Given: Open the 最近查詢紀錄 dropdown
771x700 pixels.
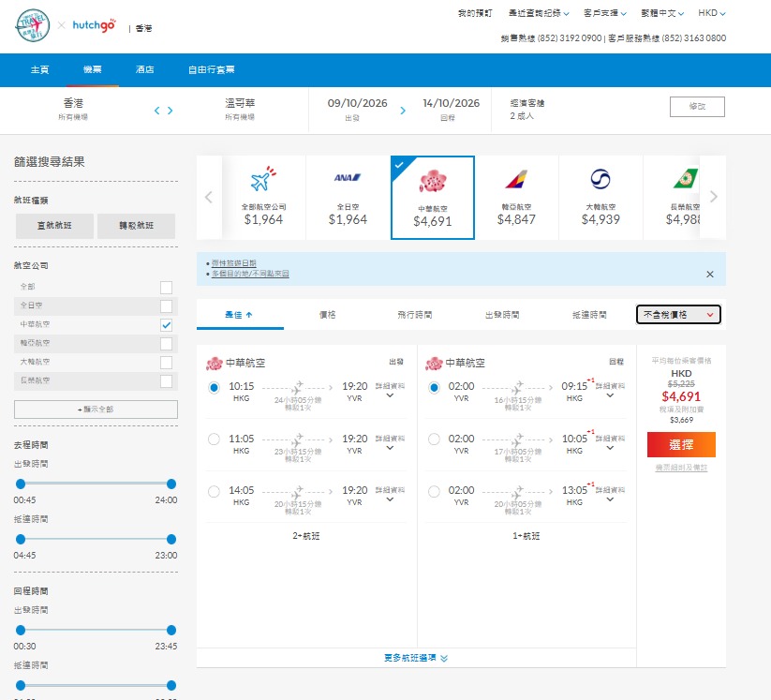Looking at the screenshot, I should 539,13.
